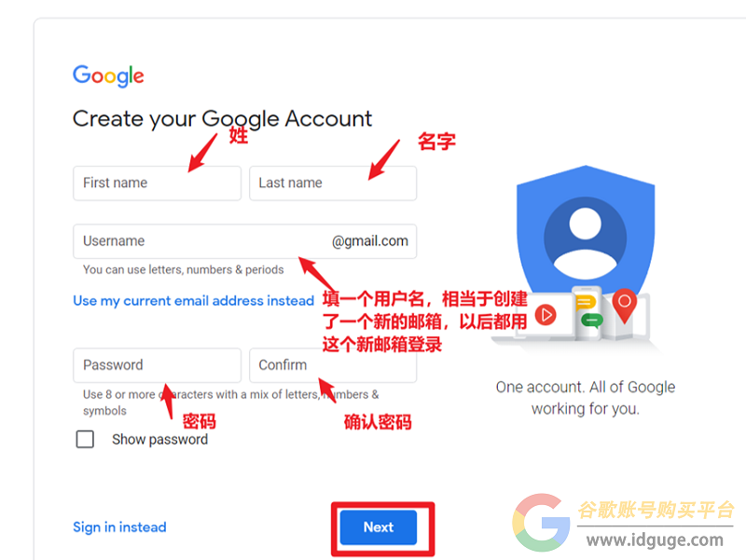Click the blue shield account illustration
Viewport: 746px width, 560px height.
point(586,233)
